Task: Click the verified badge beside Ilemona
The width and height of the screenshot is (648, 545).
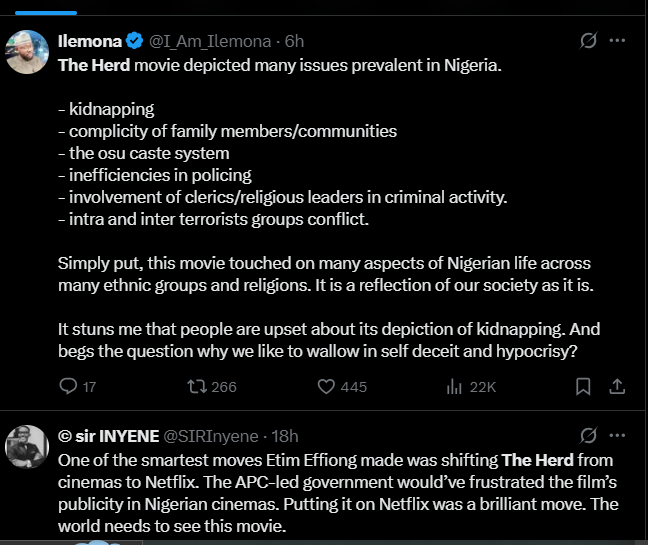Action: 137,41
